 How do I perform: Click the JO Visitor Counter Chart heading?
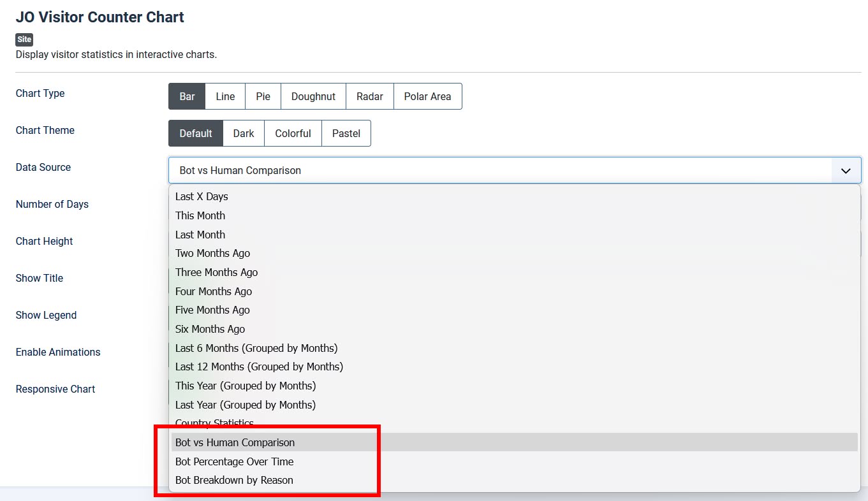[x=100, y=17]
